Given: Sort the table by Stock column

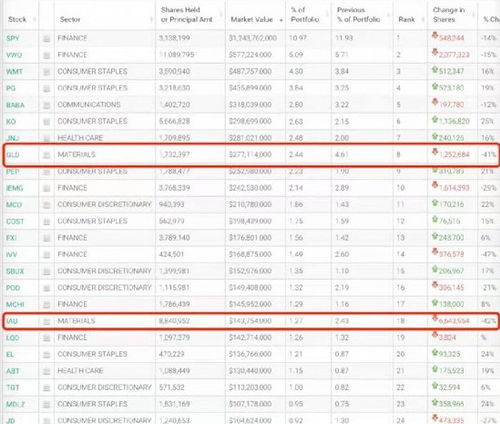Looking at the screenshot, I should pos(17,19).
